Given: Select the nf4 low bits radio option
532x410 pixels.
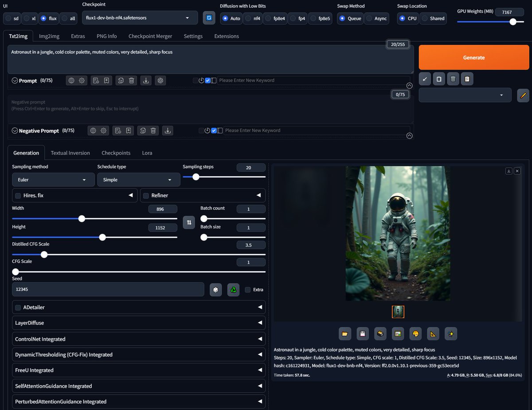Looking at the screenshot, I should point(254,18).
